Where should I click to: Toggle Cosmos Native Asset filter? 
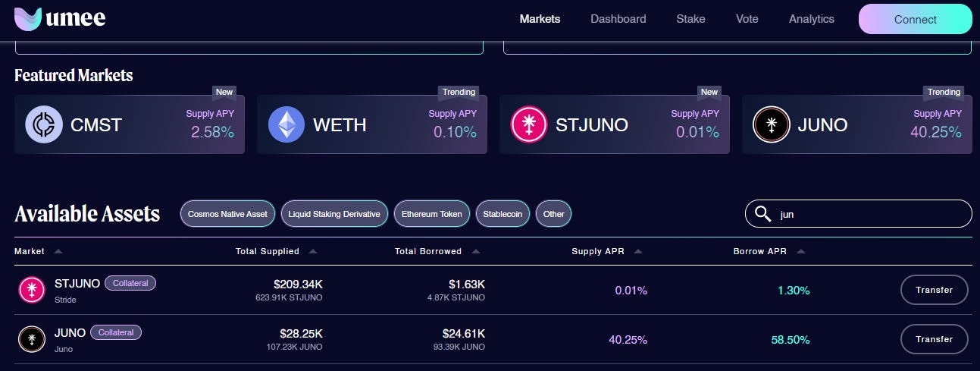coord(227,214)
